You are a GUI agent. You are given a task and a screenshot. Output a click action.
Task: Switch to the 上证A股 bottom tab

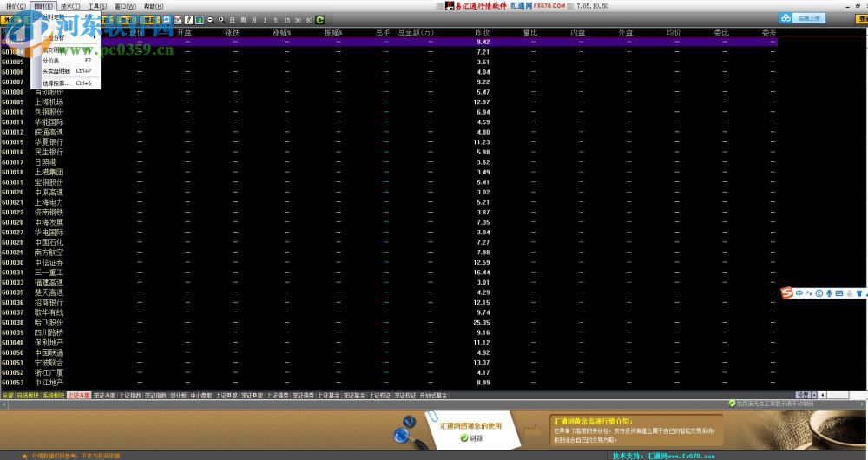(79, 396)
